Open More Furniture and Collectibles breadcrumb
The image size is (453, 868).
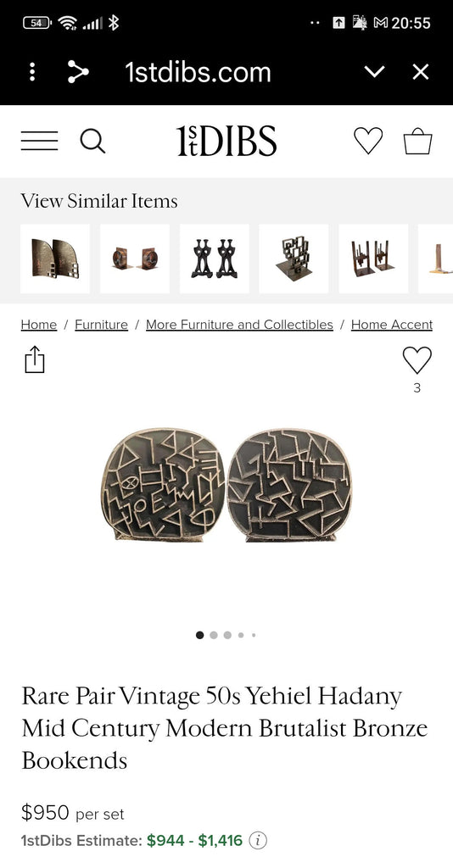pyautogui.click(x=240, y=325)
